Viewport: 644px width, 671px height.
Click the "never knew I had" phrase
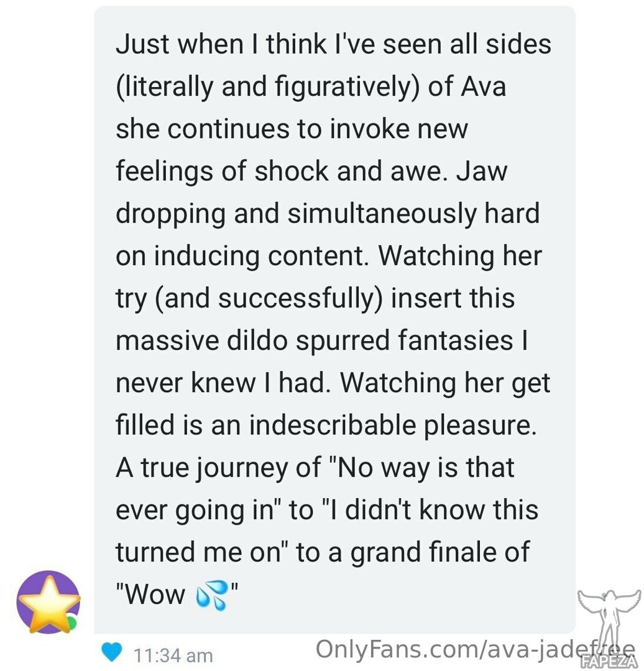[223, 383]
